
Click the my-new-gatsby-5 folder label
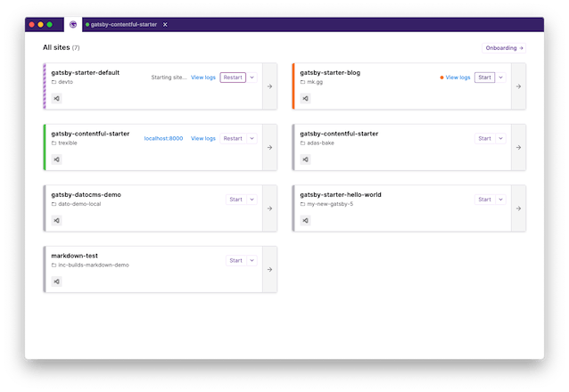click(x=330, y=204)
